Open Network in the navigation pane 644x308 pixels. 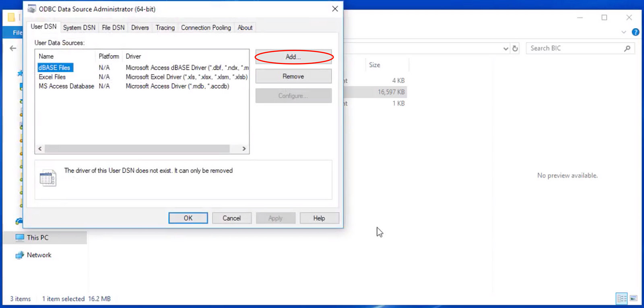39,255
